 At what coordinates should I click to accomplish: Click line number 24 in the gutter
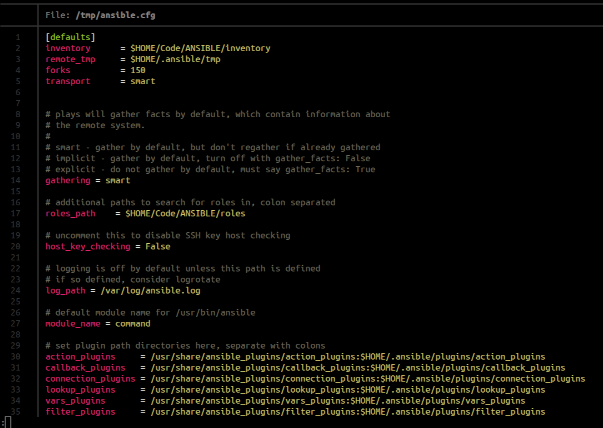[x=15, y=291]
